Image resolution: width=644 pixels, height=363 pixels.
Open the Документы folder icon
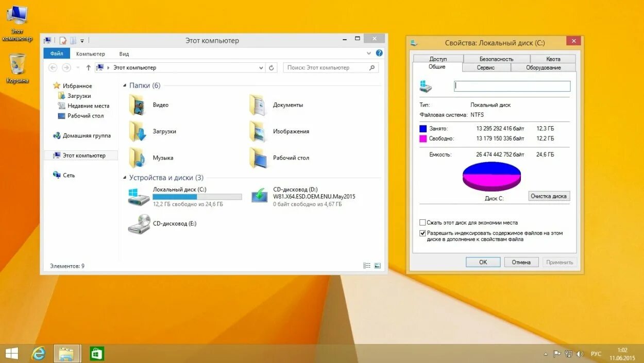(258, 105)
